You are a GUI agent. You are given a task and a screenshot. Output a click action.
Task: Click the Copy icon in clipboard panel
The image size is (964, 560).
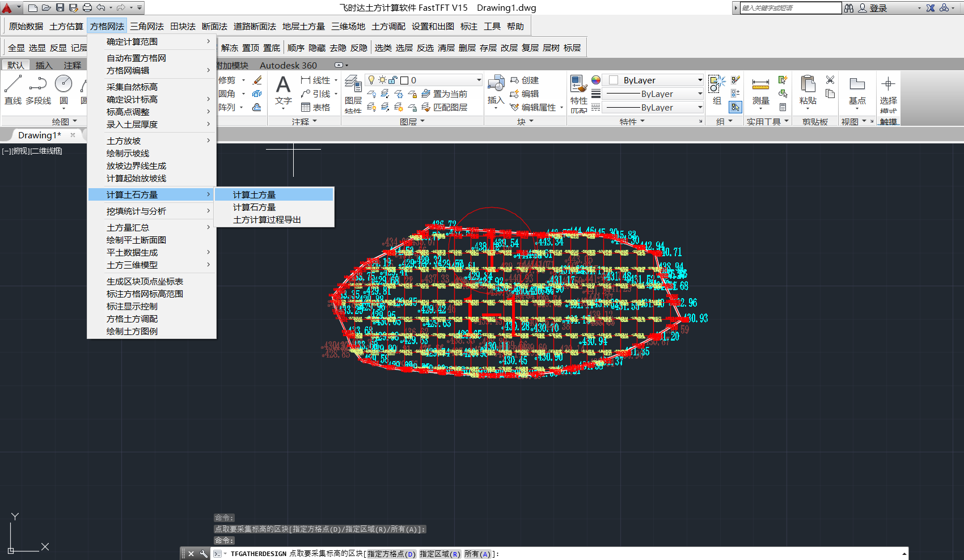tap(830, 94)
